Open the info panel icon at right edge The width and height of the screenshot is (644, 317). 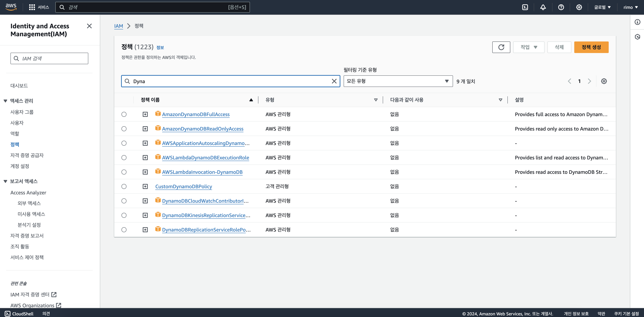click(637, 22)
